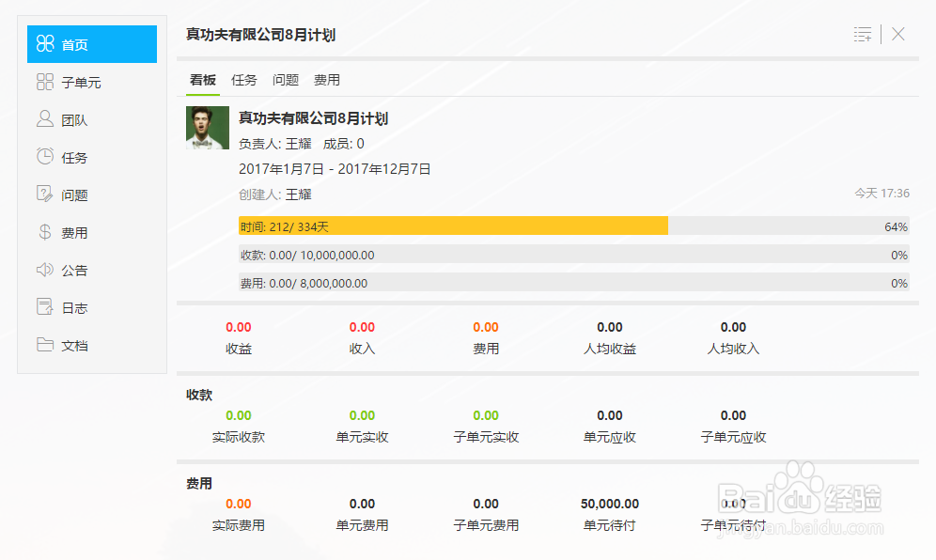Screen dimensions: 936x560
Task: Click the 收款 progress bar
Action: pos(573,255)
